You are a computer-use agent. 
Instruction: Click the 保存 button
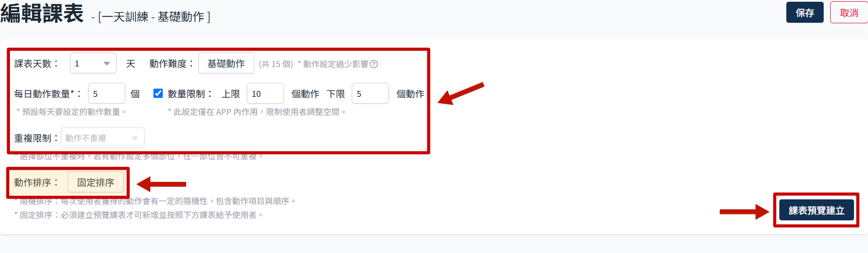pyautogui.click(x=805, y=13)
